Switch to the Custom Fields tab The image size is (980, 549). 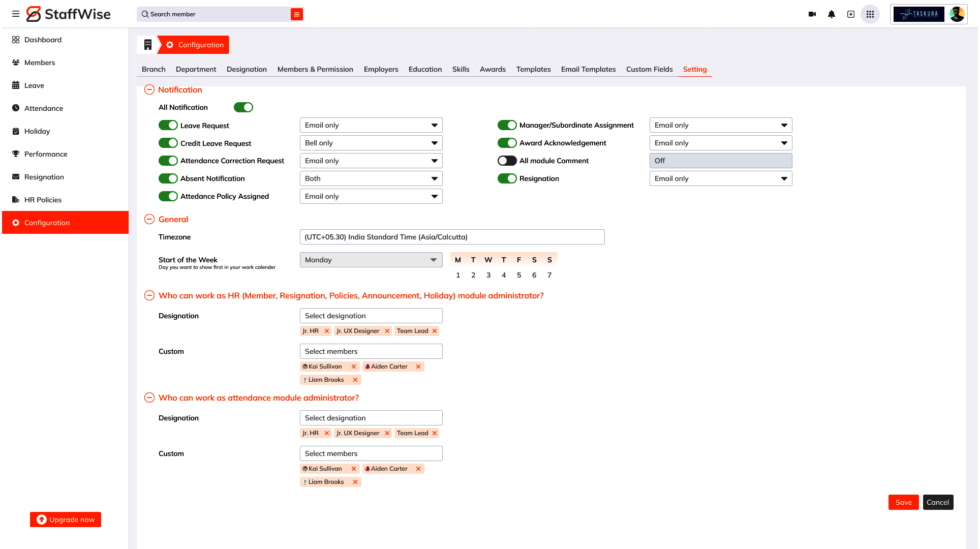point(649,69)
